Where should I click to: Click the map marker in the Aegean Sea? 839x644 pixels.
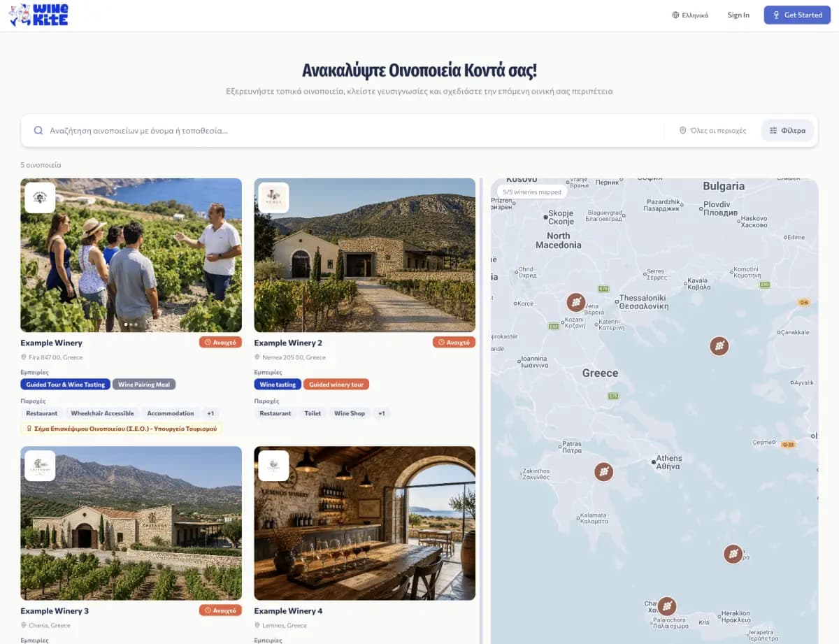(719, 346)
